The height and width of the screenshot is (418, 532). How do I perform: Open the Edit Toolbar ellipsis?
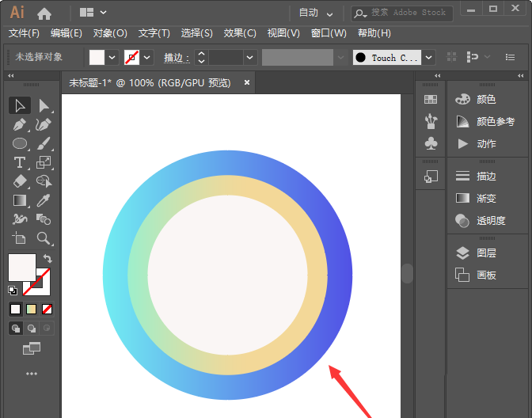pyautogui.click(x=32, y=374)
